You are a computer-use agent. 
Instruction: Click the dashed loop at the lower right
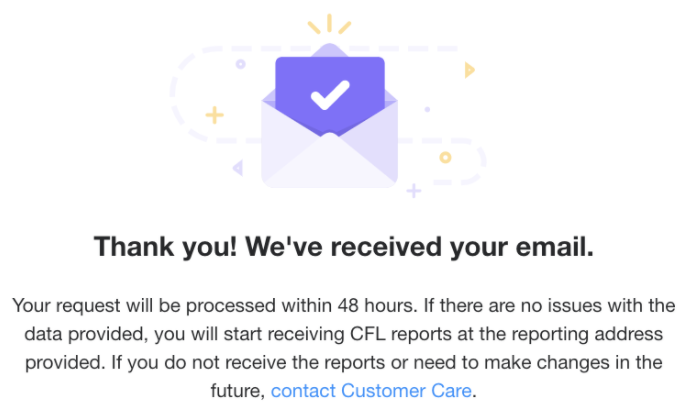click(460, 162)
